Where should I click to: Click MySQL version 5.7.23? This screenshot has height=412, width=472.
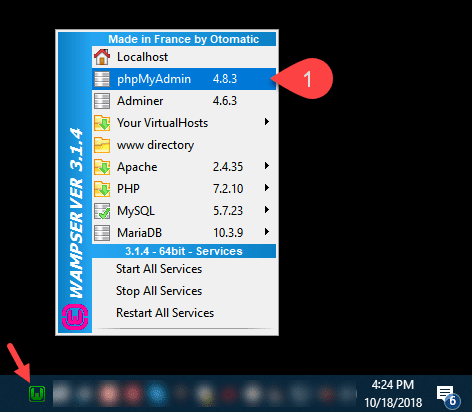[228, 211]
